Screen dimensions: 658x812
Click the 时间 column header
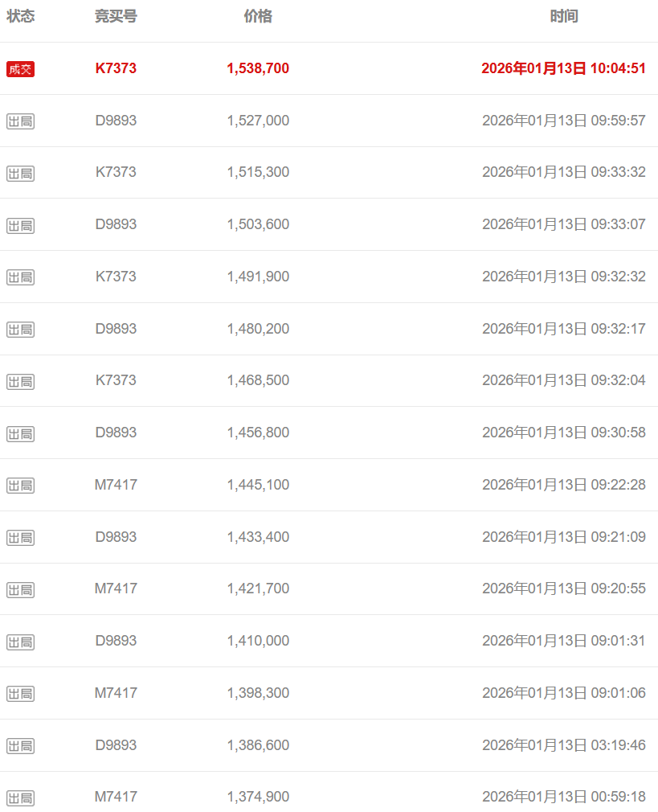click(x=563, y=16)
